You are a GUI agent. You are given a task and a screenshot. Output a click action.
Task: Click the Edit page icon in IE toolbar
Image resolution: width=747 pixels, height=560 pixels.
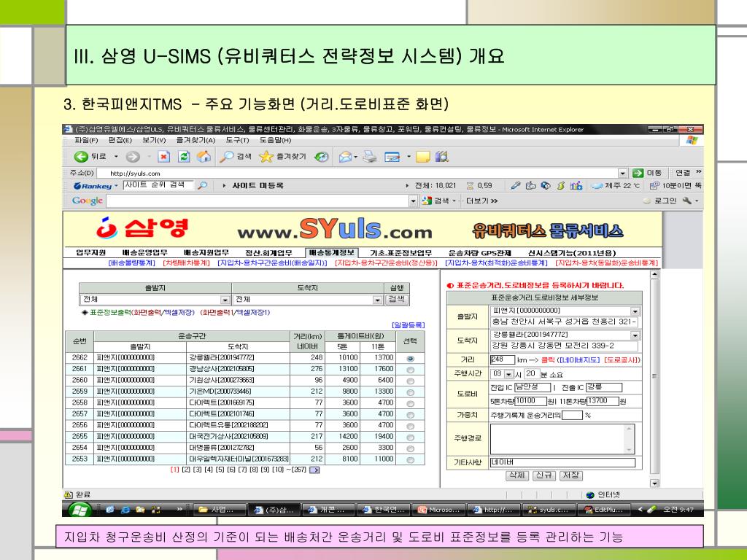[392, 157]
